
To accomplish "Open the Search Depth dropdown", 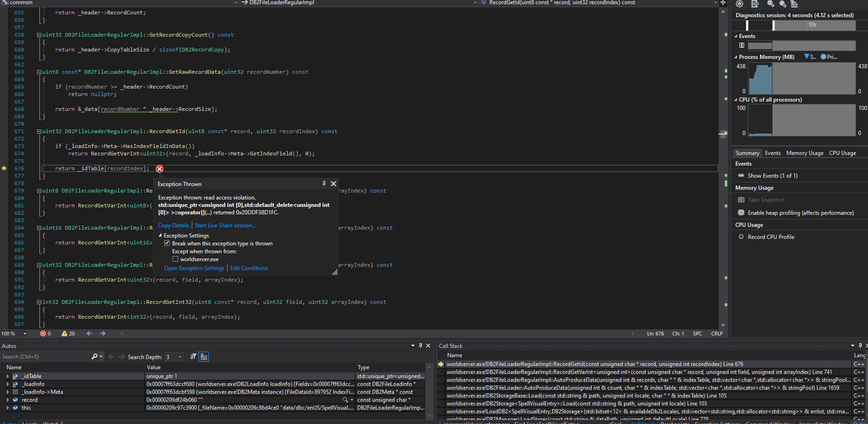I will (180, 357).
